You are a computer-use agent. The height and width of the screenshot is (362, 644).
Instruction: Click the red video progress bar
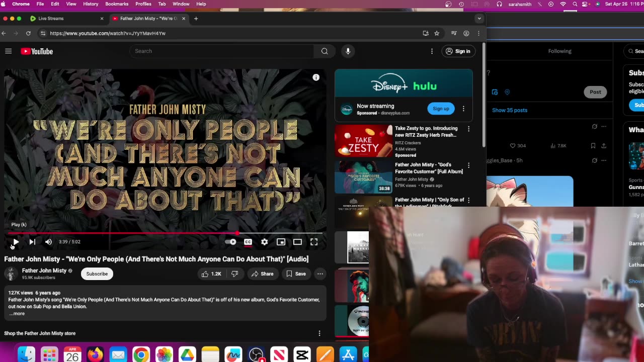point(165,233)
